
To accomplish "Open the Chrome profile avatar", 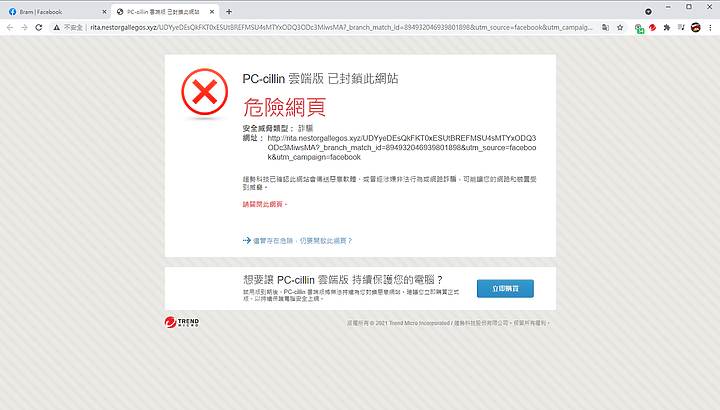I will coord(696,28).
